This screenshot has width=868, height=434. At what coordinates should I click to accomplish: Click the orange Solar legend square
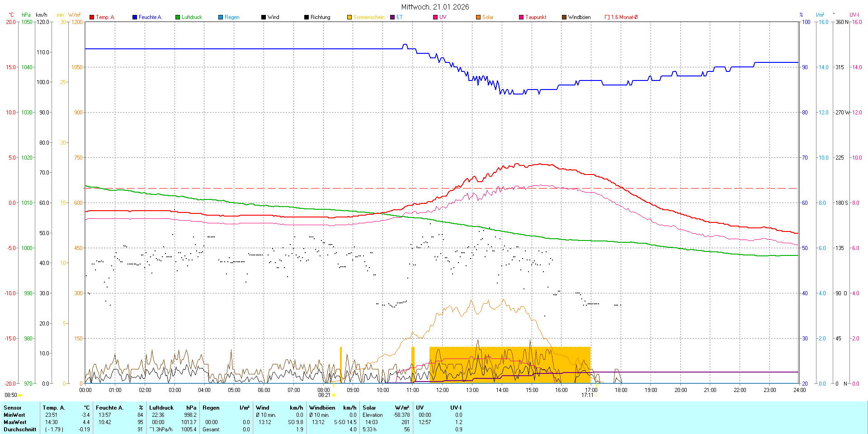(x=478, y=17)
